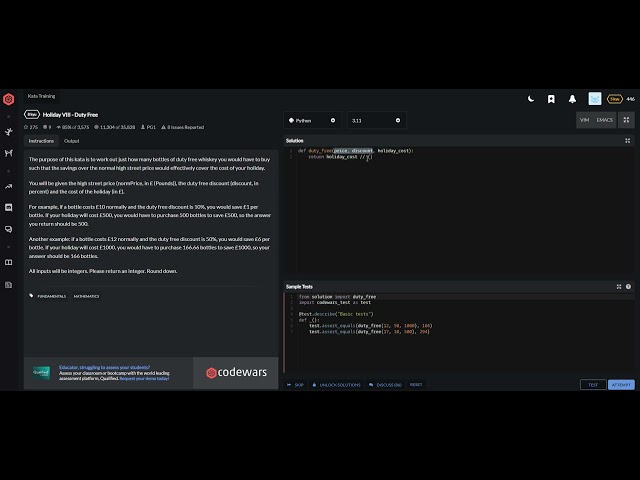Switch to the Instructions tab

tap(41, 141)
